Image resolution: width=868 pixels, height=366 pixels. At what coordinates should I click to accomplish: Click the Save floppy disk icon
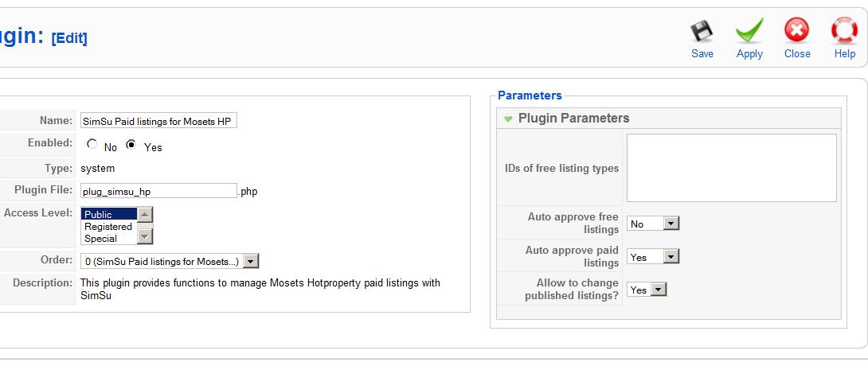702,33
